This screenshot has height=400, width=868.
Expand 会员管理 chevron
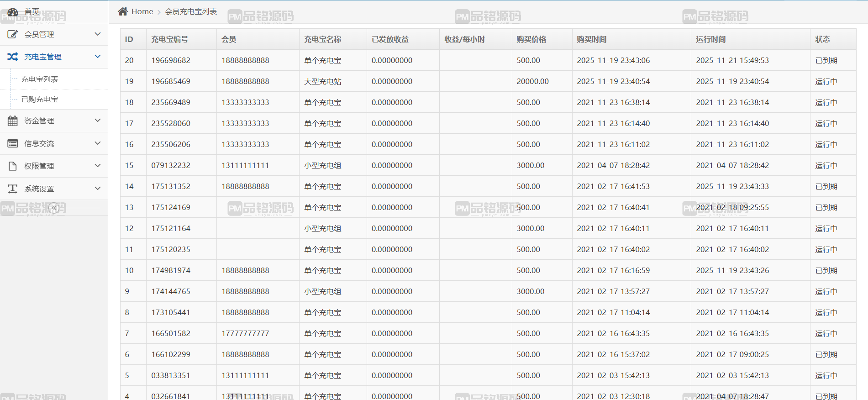[x=97, y=34]
